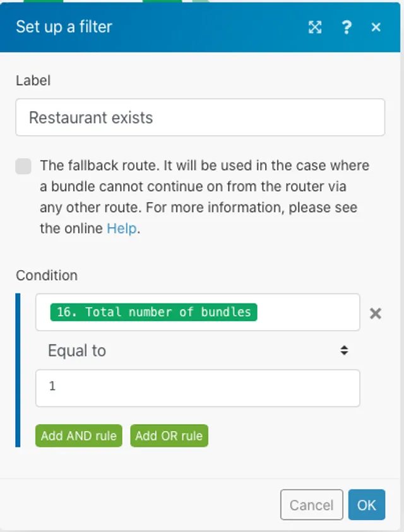Click the Label field showing Restaurant exists
Viewport: 404px width, 532px height.
coord(199,117)
